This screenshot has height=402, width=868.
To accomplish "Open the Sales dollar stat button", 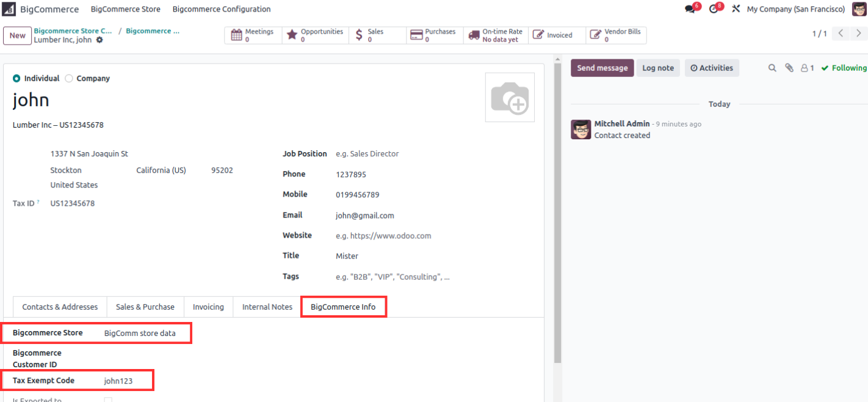I will pos(378,35).
